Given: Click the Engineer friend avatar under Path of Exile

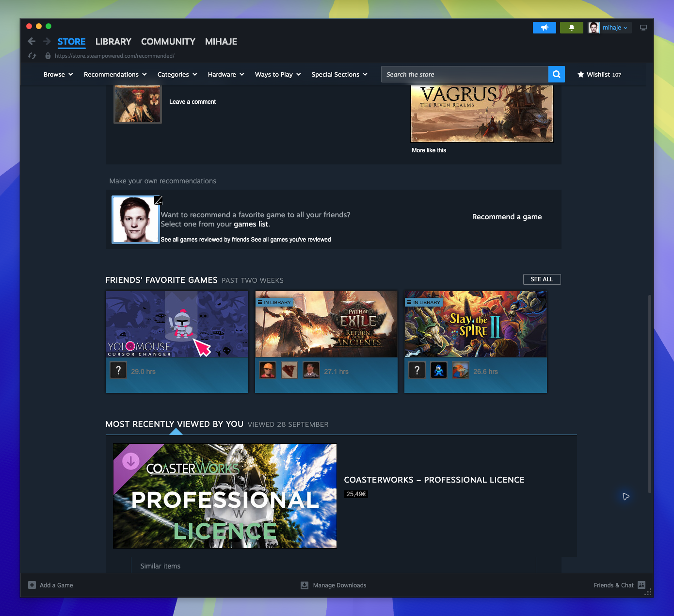Looking at the screenshot, I should (268, 370).
